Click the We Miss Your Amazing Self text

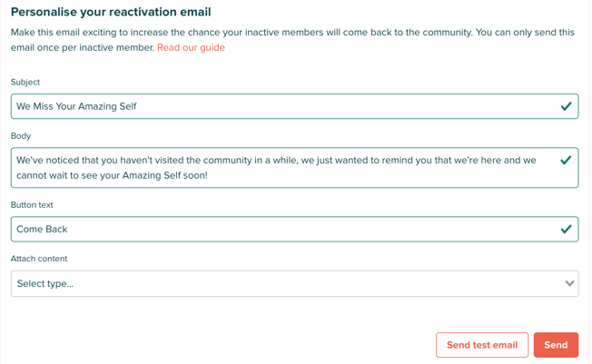pyautogui.click(x=76, y=106)
